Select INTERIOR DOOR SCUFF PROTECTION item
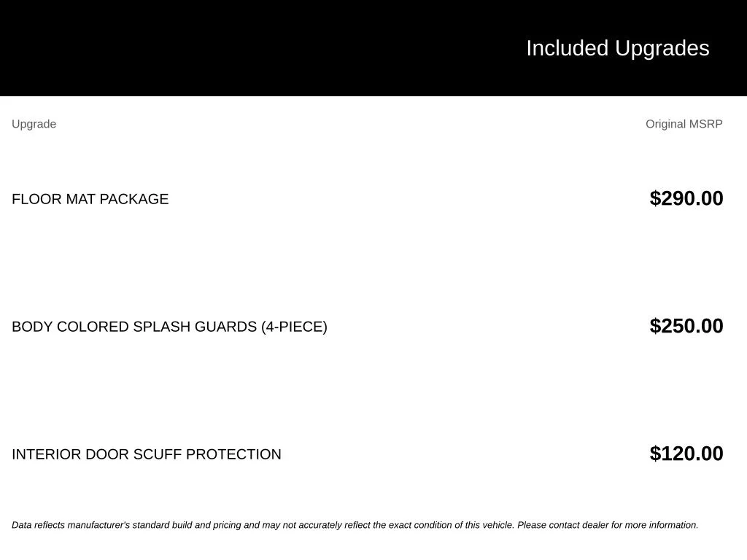This screenshot has height=560, width=747. point(146,454)
